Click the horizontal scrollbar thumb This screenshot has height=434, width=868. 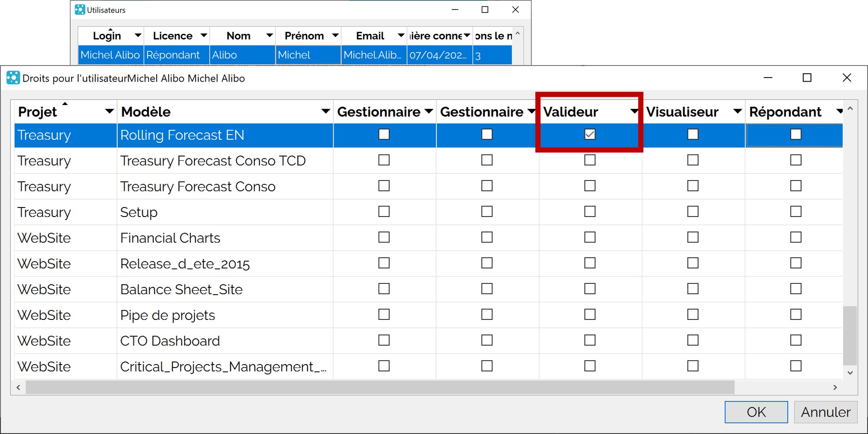(380, 387)
